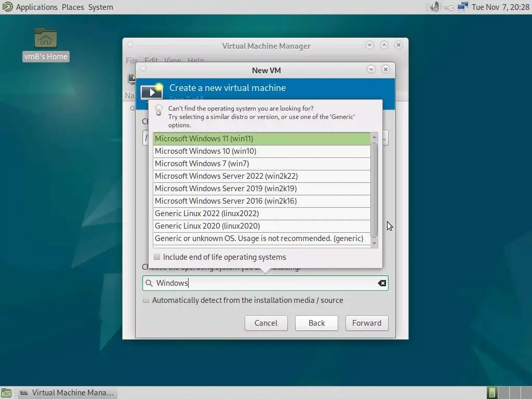Open Edit menu in Virtual Machine Manager
This screenshot has width=532, height=399.
coord(151,60)
